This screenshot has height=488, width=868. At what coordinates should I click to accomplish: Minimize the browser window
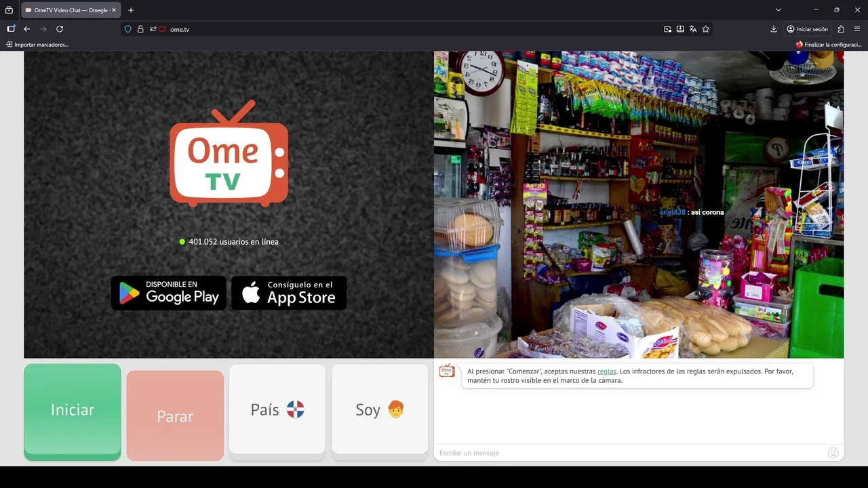816,10
